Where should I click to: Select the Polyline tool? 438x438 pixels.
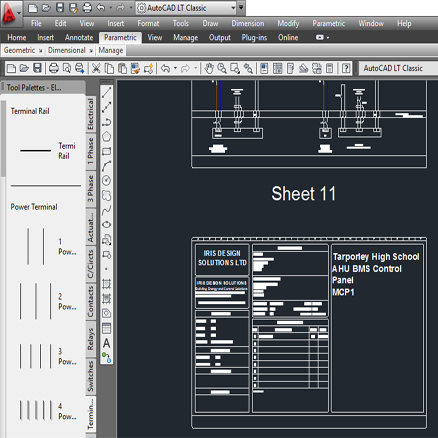[106, 122]
